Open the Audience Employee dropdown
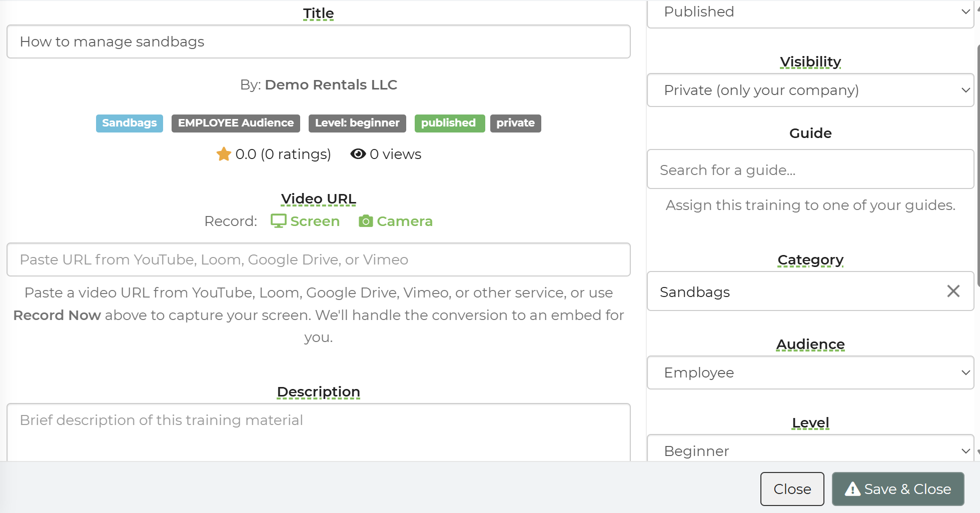The height and width of the screenshot is (513, 980). click(810, 372)
